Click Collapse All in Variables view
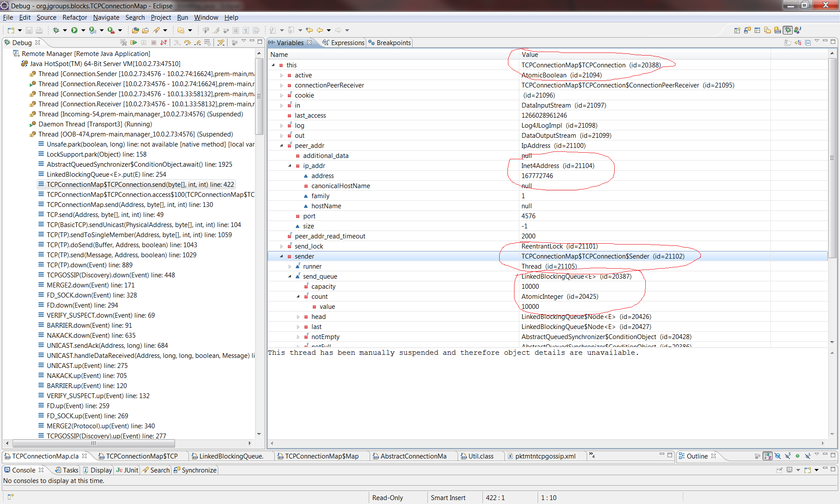 [x=808, y=42]
